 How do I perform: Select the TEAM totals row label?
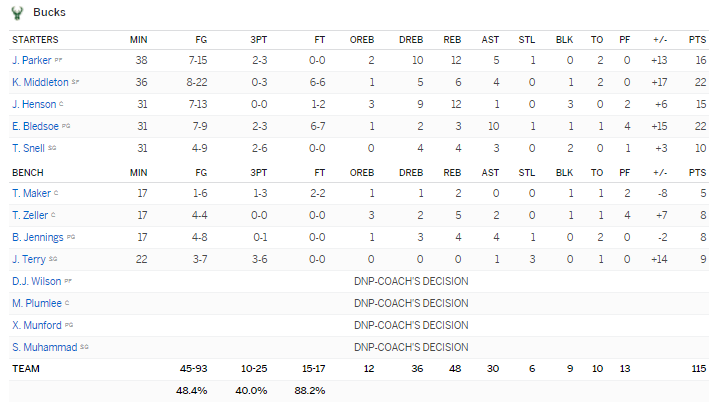click(x=25, y=369)
